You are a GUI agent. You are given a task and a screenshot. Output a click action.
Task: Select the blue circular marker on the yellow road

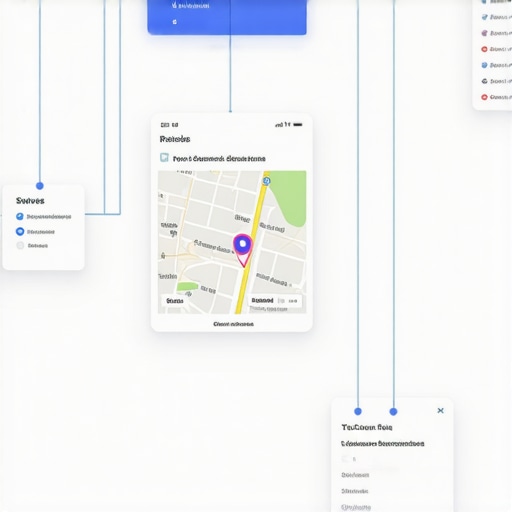(x=266, y=181)
